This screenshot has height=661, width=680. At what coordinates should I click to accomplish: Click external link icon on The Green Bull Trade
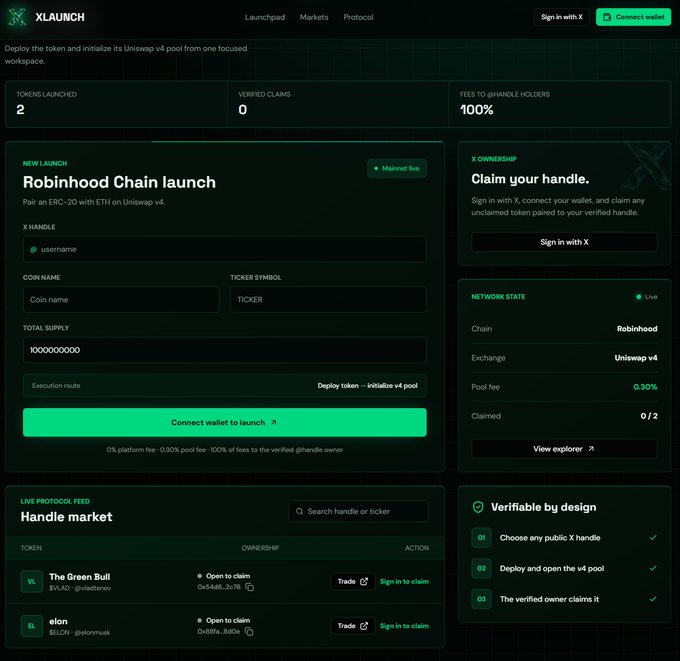click(364, 581)
